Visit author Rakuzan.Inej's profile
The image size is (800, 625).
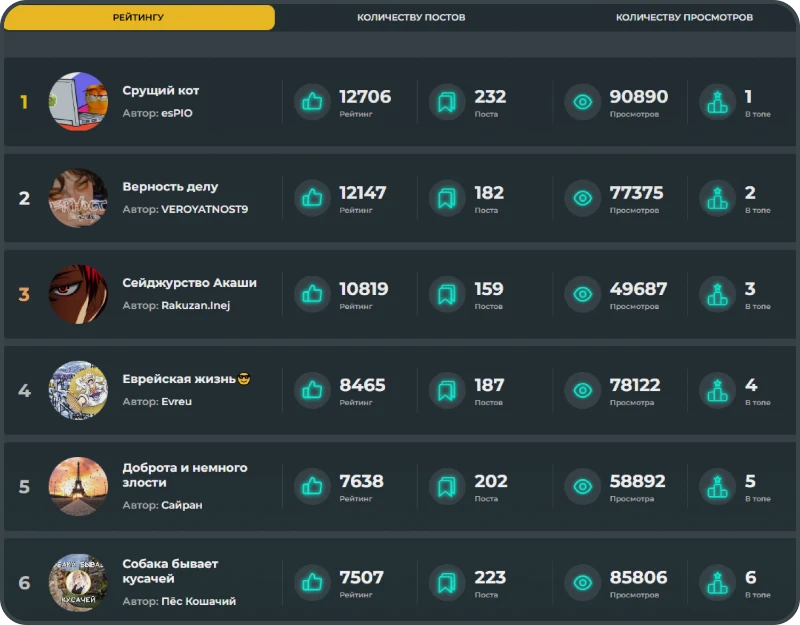(x=195, y=306)
